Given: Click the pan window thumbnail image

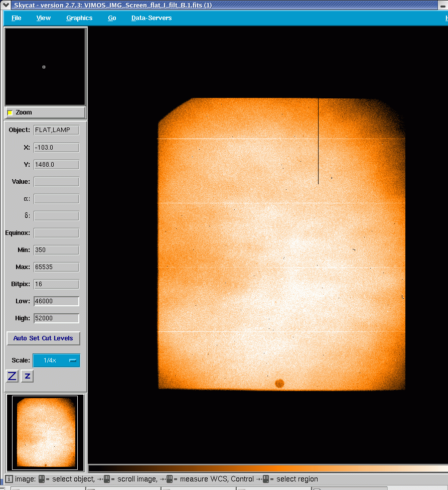Looking at the screenshot, I should coord(45,433).
